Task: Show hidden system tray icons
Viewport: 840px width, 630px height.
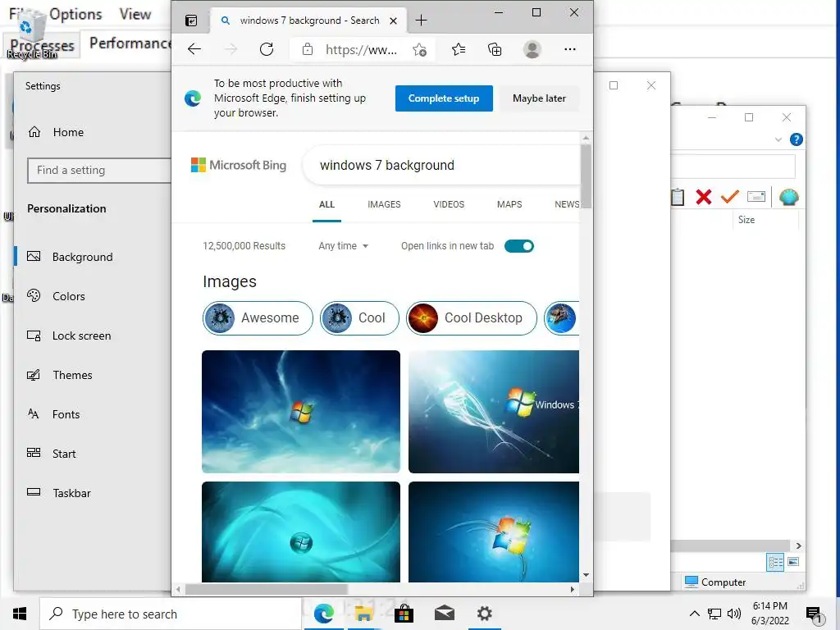Action: point(694,614)
